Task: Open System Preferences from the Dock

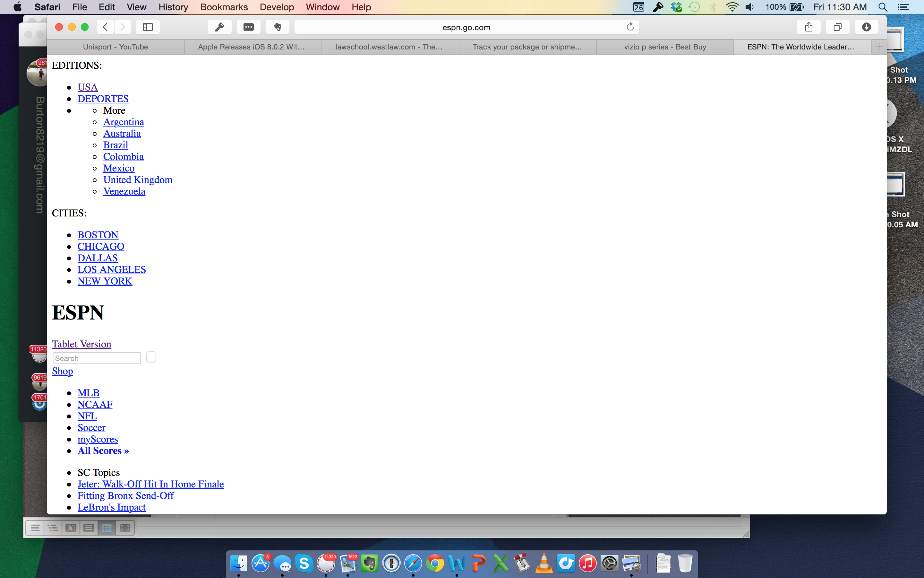Action: (x=609, y=564)
